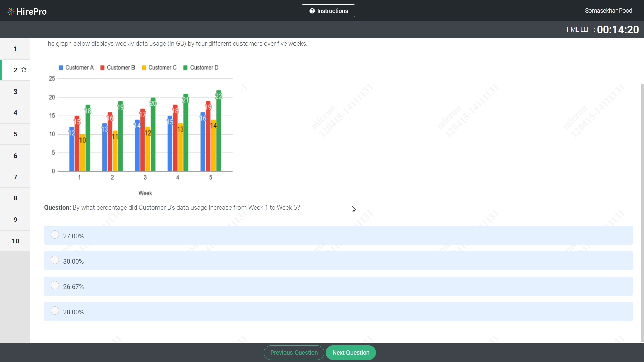Select the 26.67% answer option
The image size is (644, 362).
tap(338, 286)
